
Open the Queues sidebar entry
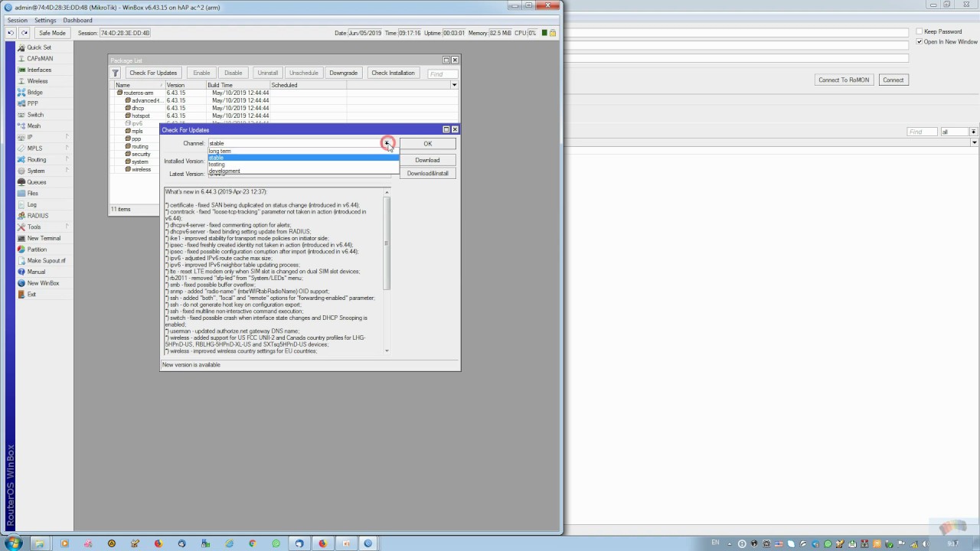[37, 182]
